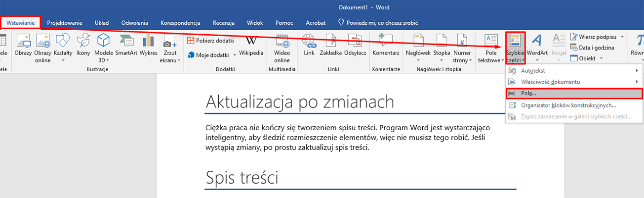
Task: Click the 'Aktualizacja po zmianach' heading
Action: click(299, 102)
